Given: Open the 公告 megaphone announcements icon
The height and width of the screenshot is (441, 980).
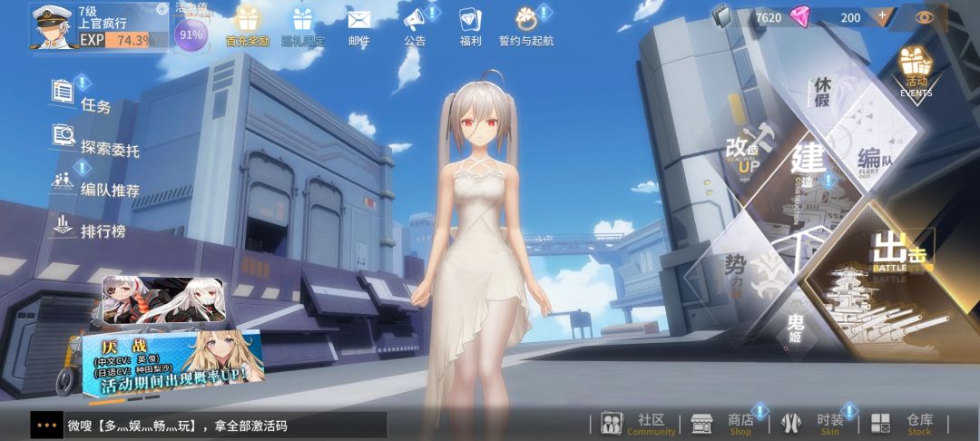Looking at the screenshot, I should coord(415,20).
